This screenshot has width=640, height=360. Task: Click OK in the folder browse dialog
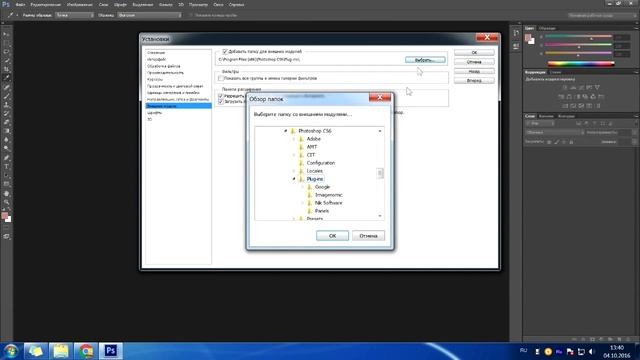332,236
